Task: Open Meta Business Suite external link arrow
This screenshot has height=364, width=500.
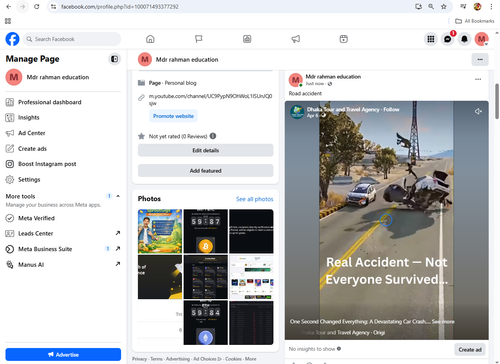Action: [x=118, y=249]
